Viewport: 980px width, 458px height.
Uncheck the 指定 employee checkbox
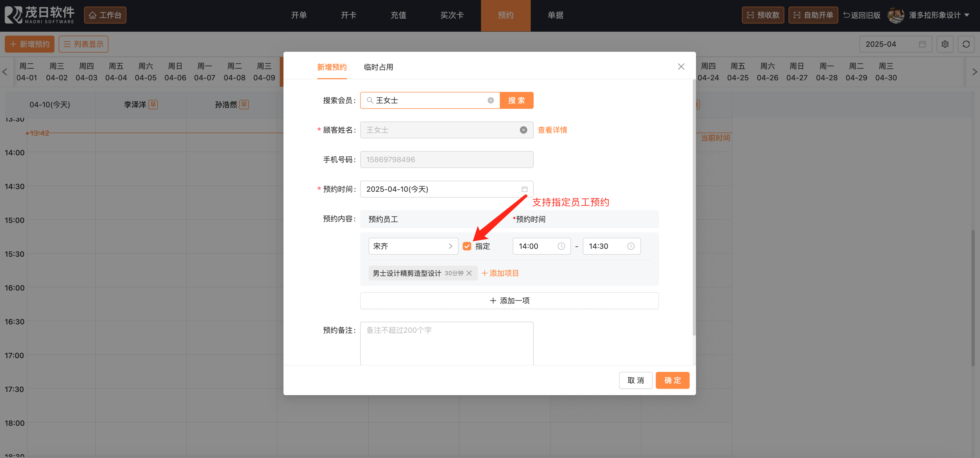pos(467,246)
